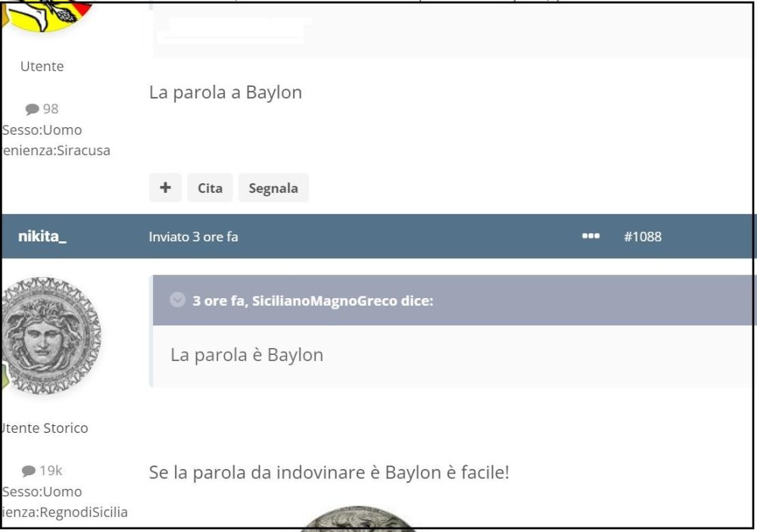
Task: Click the 'Utente Storico' rank label
Action: [x=45, y=428]
